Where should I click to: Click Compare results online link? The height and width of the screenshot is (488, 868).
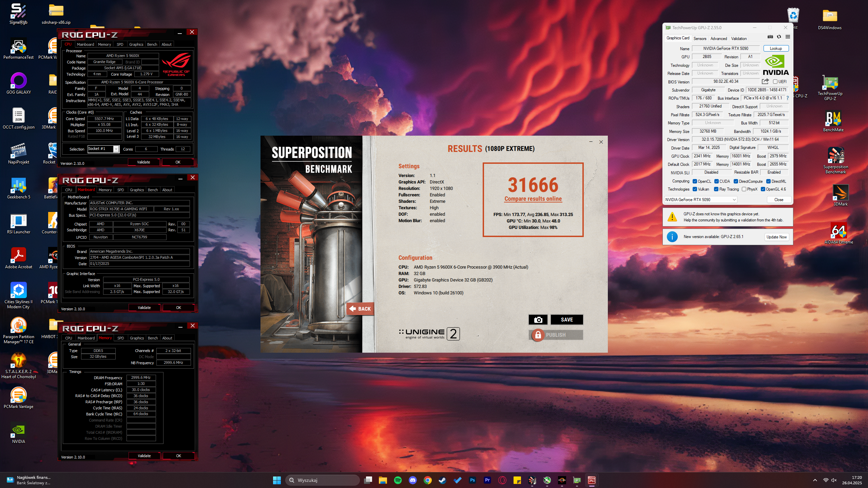tap(533, 199)
